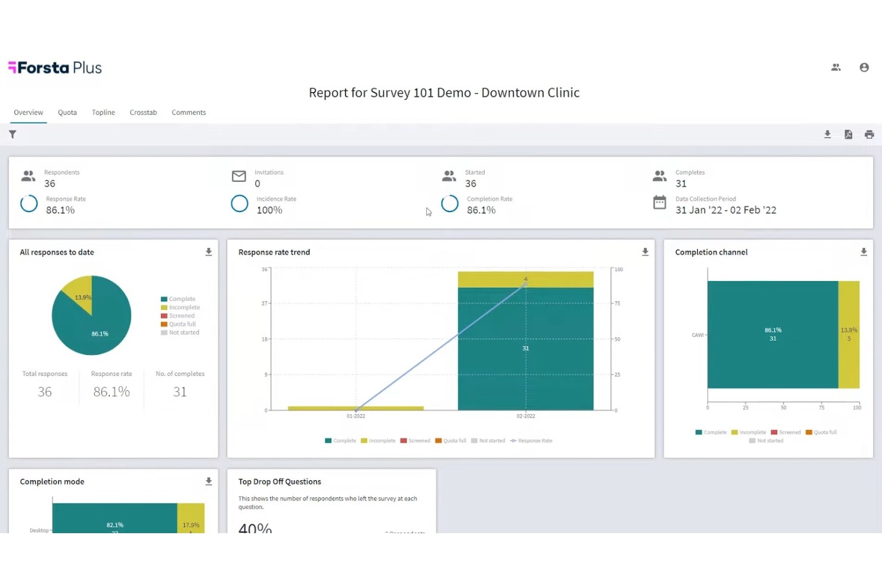Download the All responses to date chart

tap(209, 252)
